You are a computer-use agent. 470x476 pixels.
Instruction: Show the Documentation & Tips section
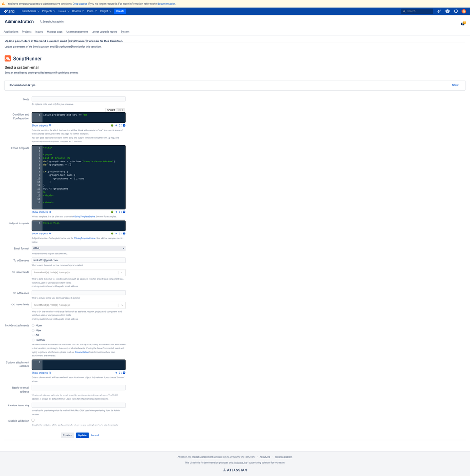455,85
